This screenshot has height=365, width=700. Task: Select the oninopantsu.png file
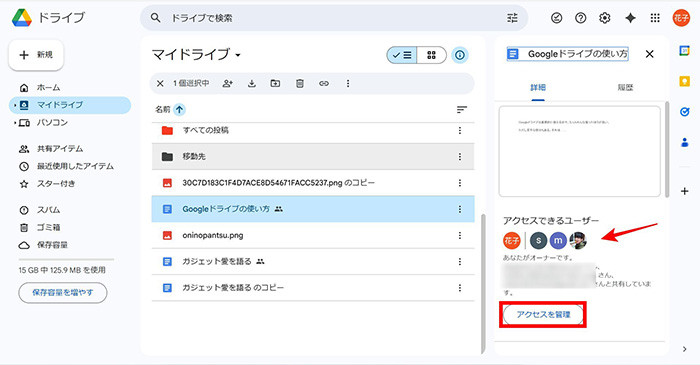[x=313, y=235]
